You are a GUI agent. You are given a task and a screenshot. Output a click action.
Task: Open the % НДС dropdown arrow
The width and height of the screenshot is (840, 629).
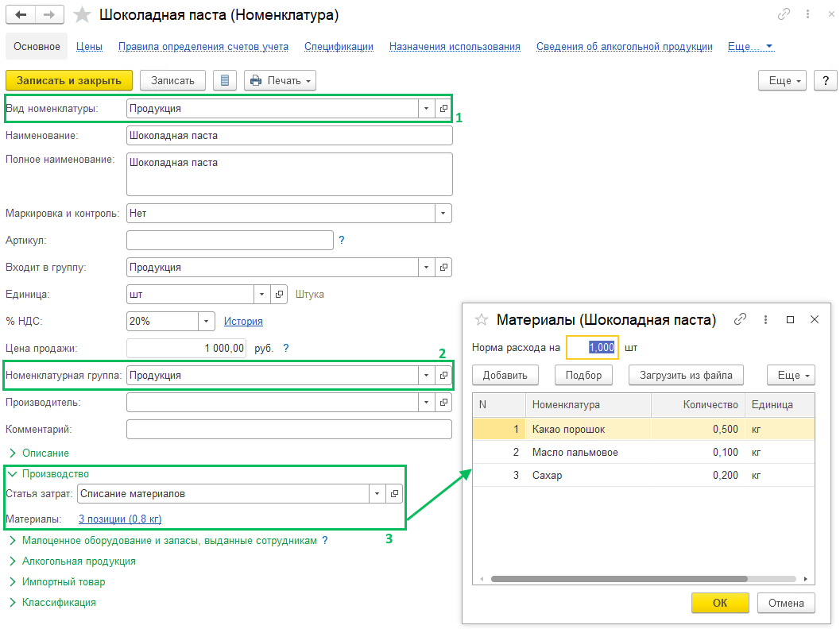(207, 321)
